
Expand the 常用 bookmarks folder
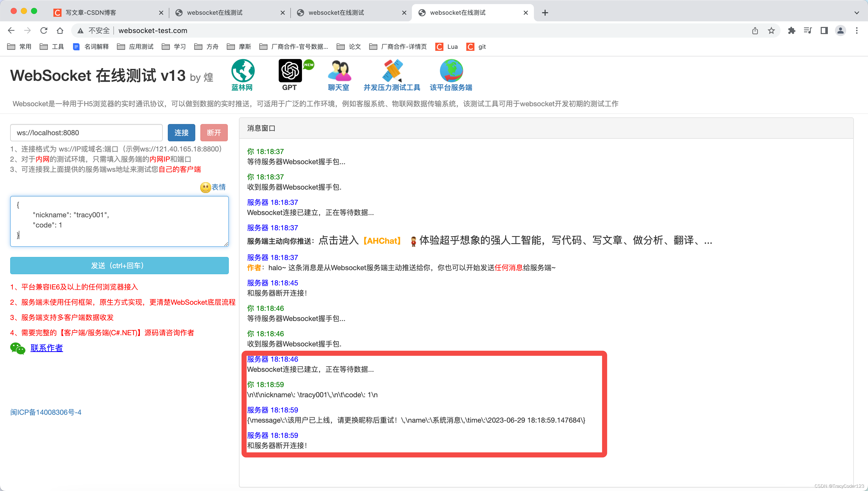tap(20, 47)
